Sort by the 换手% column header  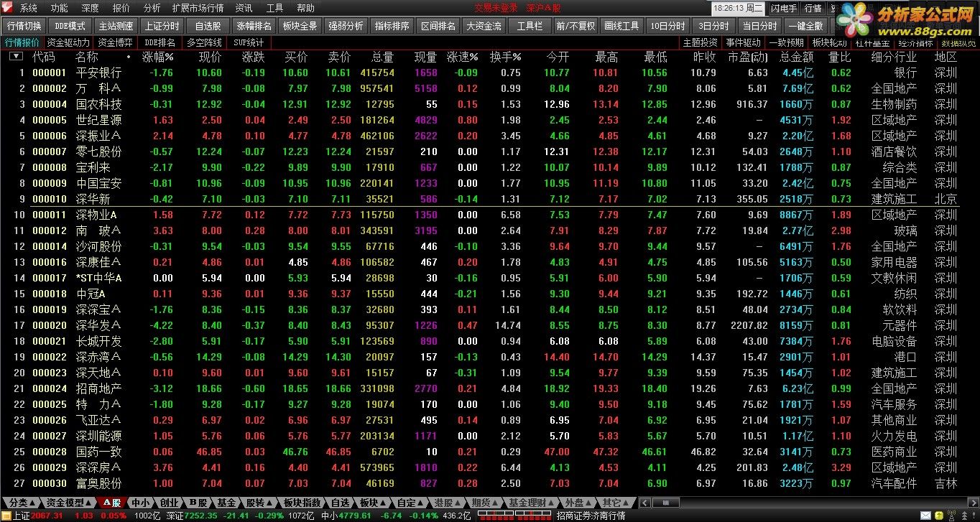506,57
